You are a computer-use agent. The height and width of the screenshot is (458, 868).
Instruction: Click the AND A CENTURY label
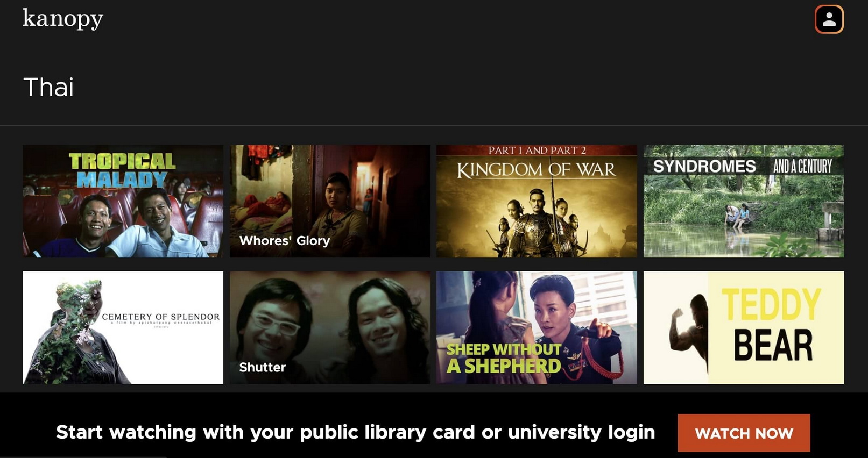click(802, 166)
